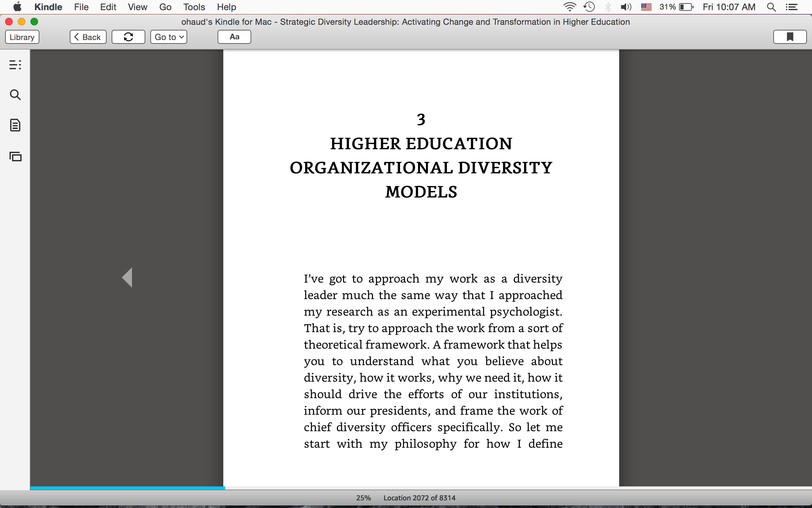Open the search magnifier in the sidebar
The height and width of the screenshot is (508, 812).
[15, 95]
